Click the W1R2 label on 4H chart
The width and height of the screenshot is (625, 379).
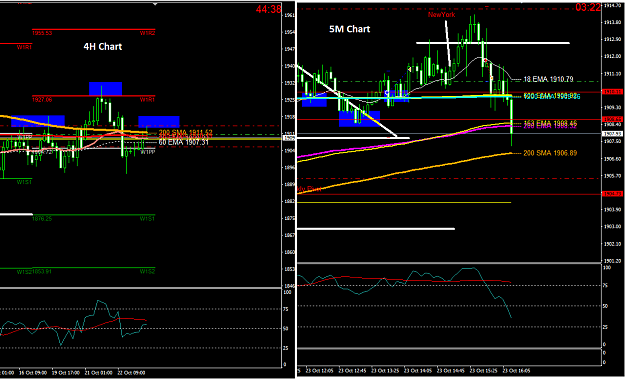[147, 33]
